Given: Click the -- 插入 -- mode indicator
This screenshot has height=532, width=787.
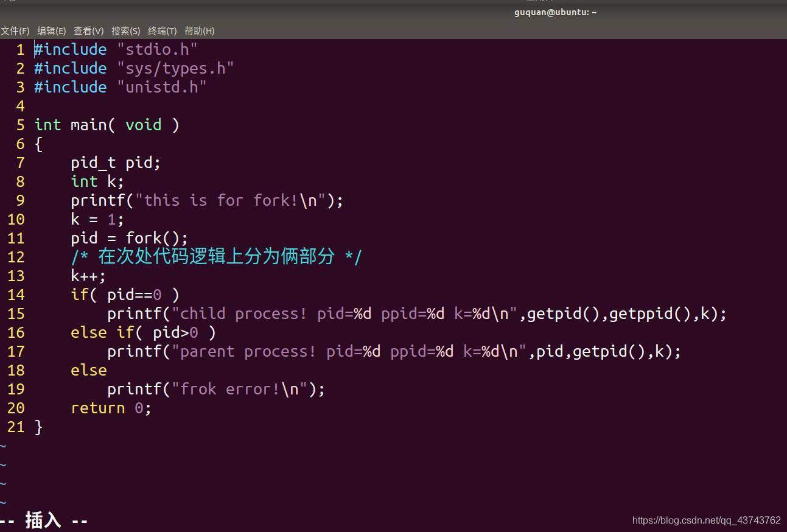Looking at the screenshot, I should [x=44, y=520].
